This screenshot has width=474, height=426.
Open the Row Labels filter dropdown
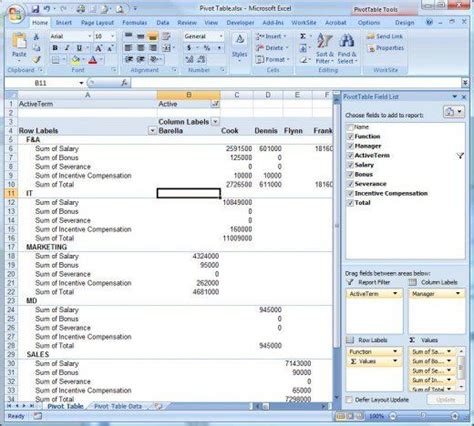[152, 131]
